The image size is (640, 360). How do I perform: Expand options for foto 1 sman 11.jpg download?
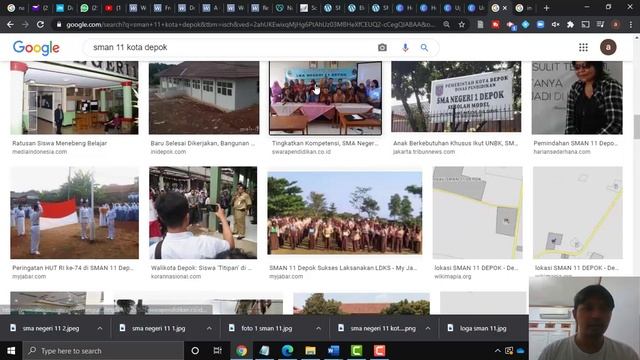click(x=318, y=328)
